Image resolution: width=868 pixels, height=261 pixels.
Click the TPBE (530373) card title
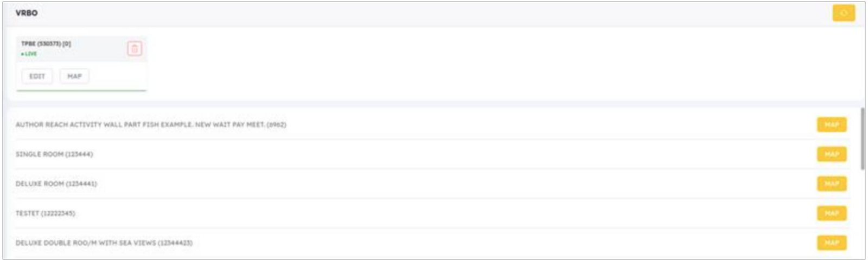coord(46,44)
